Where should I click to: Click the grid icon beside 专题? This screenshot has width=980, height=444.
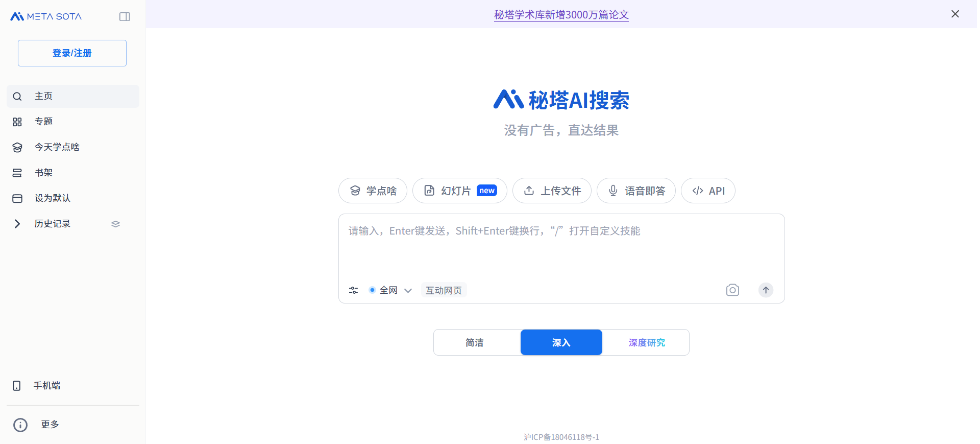(17, 122)
